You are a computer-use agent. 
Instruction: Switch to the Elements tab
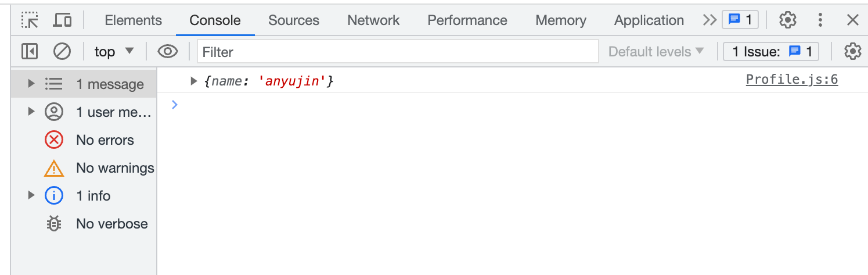(133, 20)
